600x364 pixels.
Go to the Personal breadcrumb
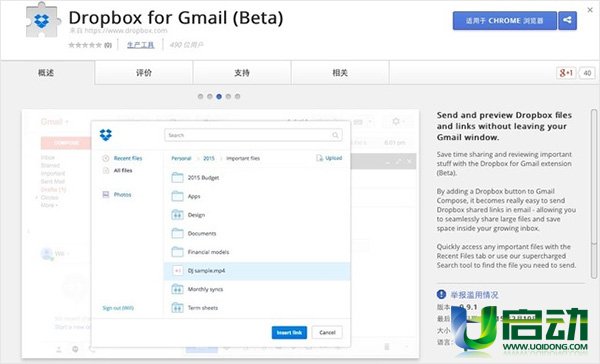point(181,158)
